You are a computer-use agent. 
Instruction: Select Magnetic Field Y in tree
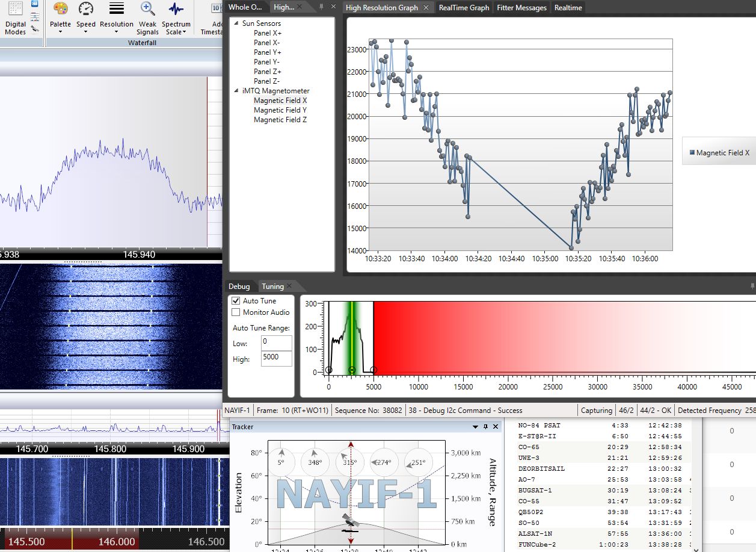280,110
